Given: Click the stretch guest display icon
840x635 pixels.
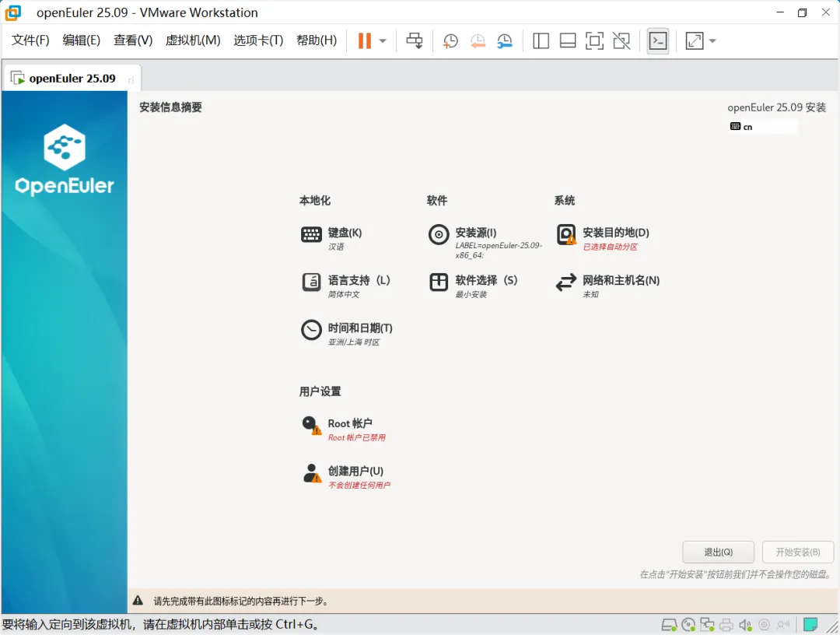Looking at the screenshot, I should tap(695, 40).
